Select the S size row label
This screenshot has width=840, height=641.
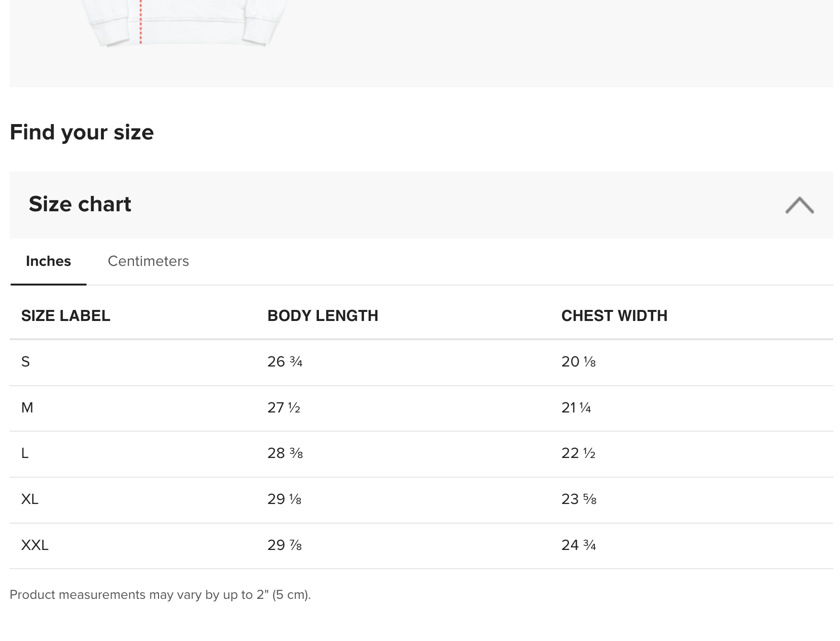(x=25, y=362)
